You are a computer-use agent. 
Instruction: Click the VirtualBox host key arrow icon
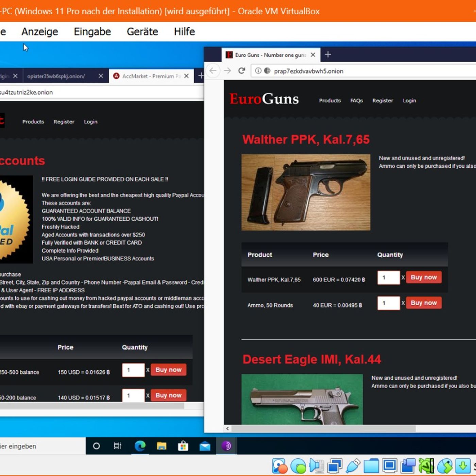(x=463, y=466)
